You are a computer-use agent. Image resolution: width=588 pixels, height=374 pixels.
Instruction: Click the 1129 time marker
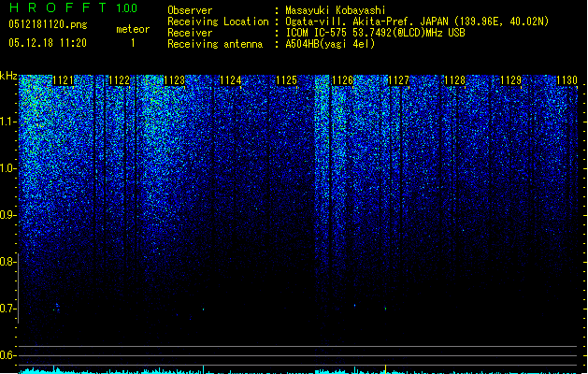pyautogui.click(x=510, y=80)
